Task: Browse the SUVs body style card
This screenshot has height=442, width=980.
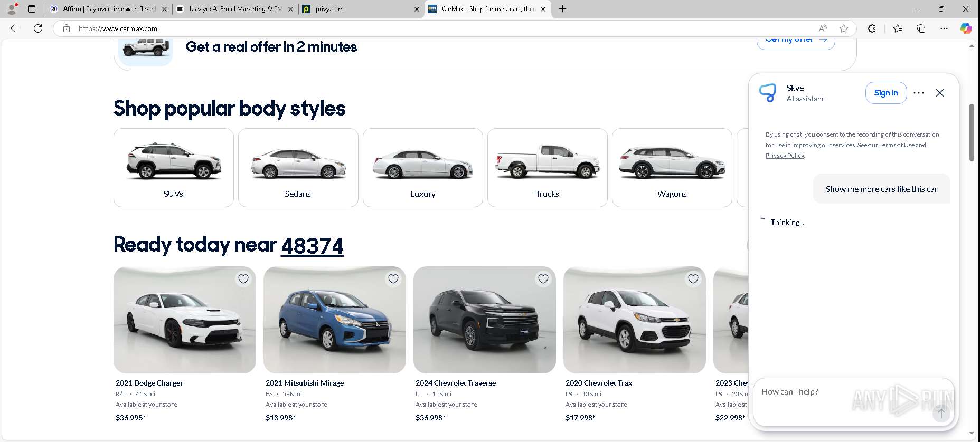Action: (x=174, y=168)
